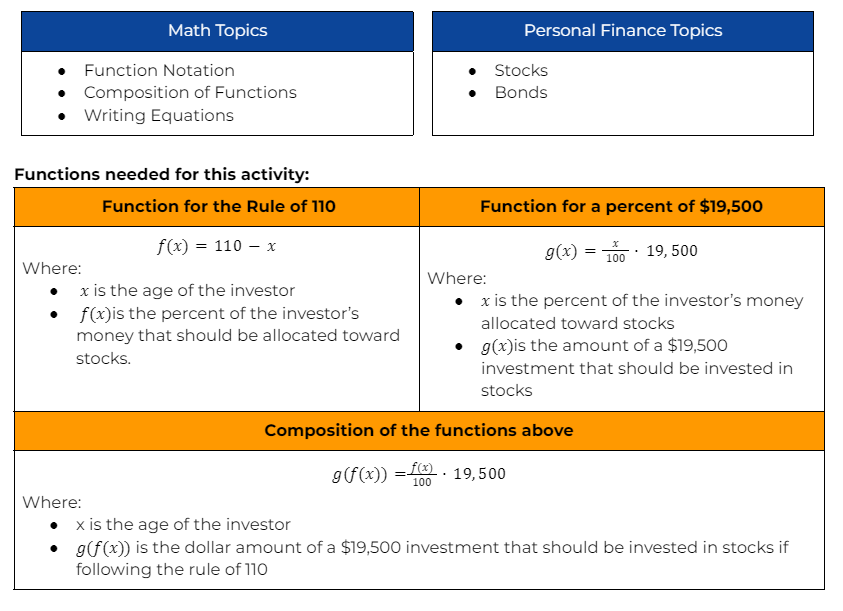Click the "Personal Finance Topics" blue header
The image size is (843, 611).
coord(622,31)
